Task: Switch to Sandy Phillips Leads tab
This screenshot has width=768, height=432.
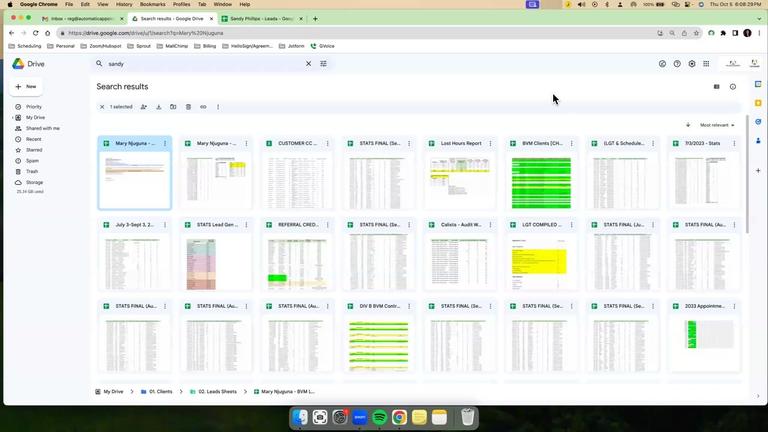Action: (262, 19)
